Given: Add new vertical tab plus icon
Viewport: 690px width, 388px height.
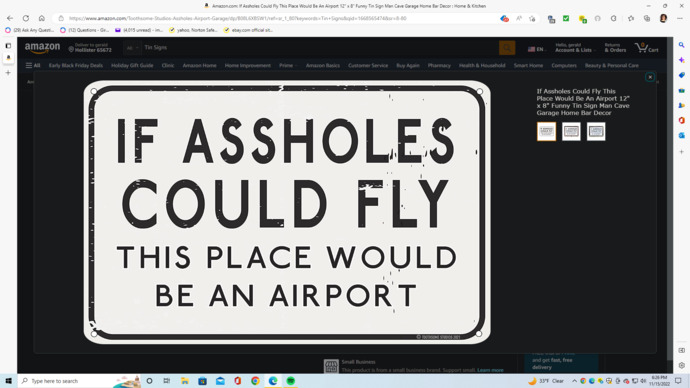Looking at the screenshot, I should pyautogui.click(x=8, y=73).
